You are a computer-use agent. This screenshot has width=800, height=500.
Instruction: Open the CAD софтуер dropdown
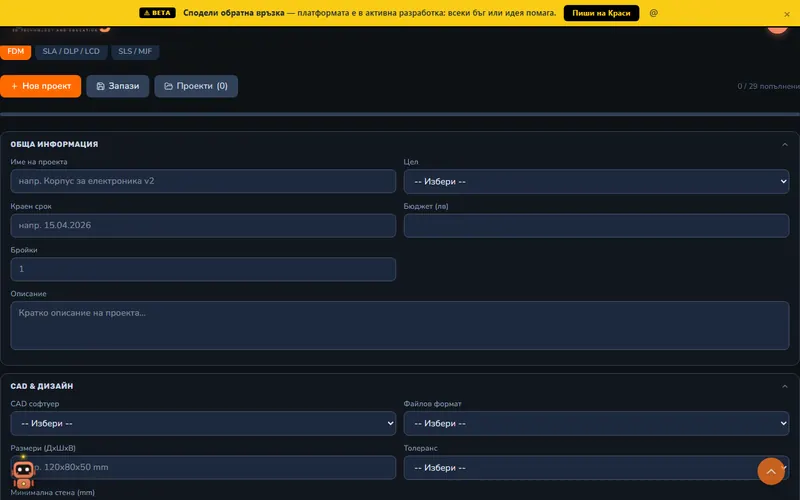[203, 423]
